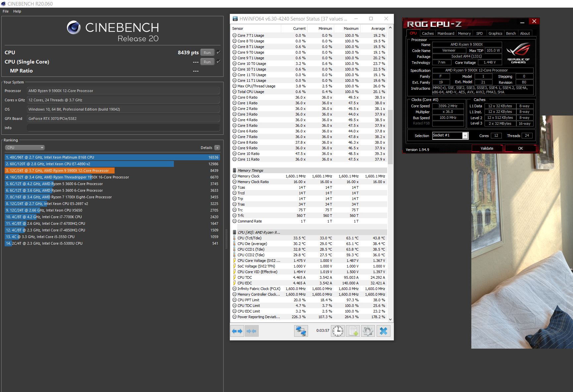This screenshot has height=392, width=573.
Task: Select the CPU tab in CPU-Z
Action: coord(413,33)
